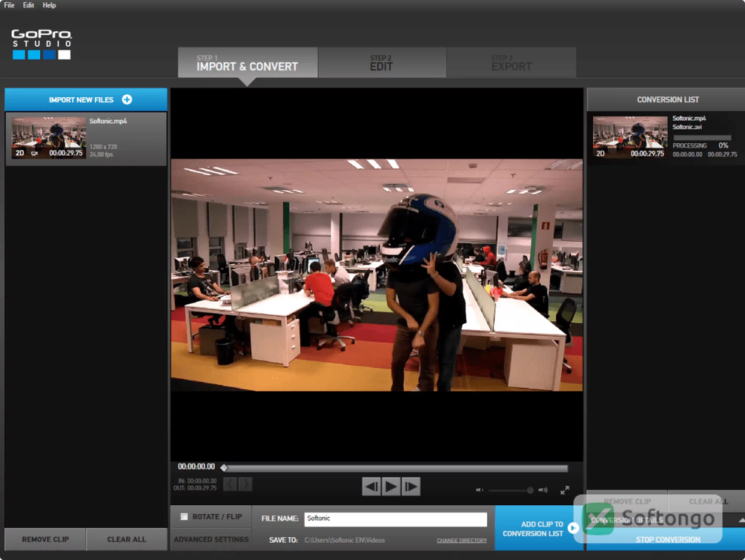Click the playhead diamond on the timeline scrubber
The width and height of the screenshot is (745, 560).
(x=224, y=468)
